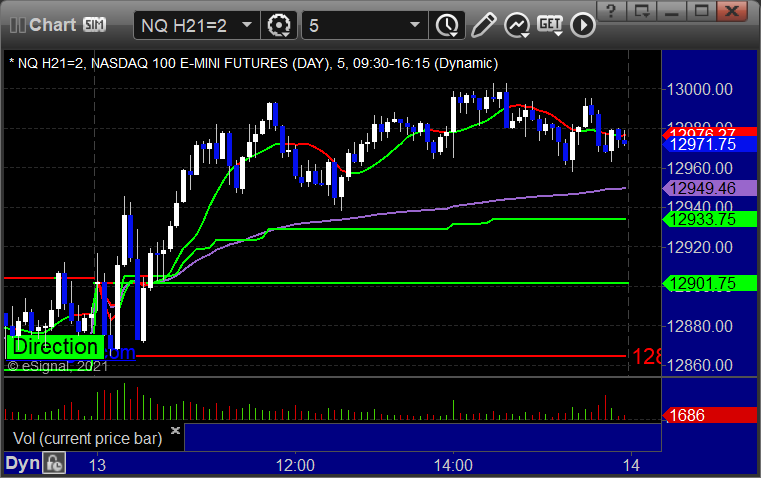Close the Vol current price bar panel
Screen dimensions: 761x478
coord(176,430)
